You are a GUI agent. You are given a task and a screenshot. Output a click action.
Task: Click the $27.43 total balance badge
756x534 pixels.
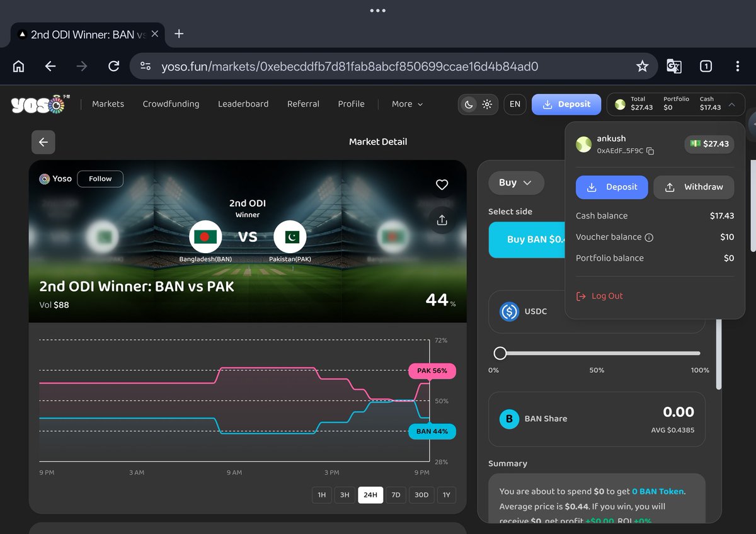tap(709, 144)
